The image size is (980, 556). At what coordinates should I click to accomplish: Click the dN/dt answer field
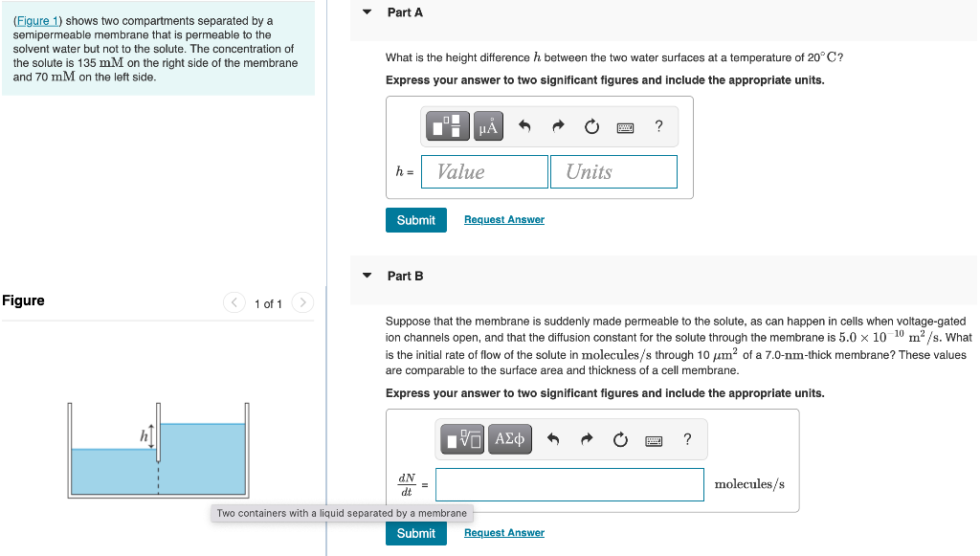[x=568, y=484]
